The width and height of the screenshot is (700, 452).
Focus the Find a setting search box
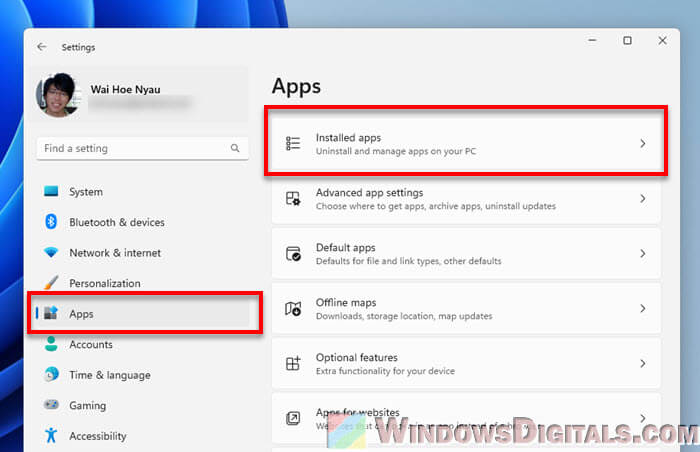click(142, 148)
